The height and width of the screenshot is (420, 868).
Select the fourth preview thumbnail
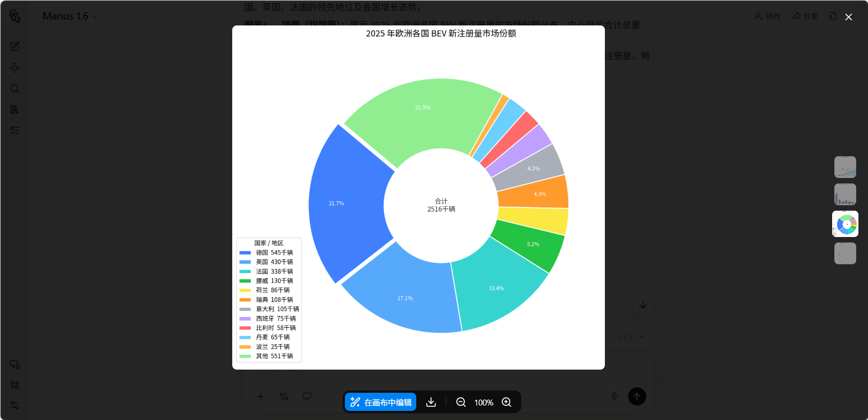(x=845, y=253)
